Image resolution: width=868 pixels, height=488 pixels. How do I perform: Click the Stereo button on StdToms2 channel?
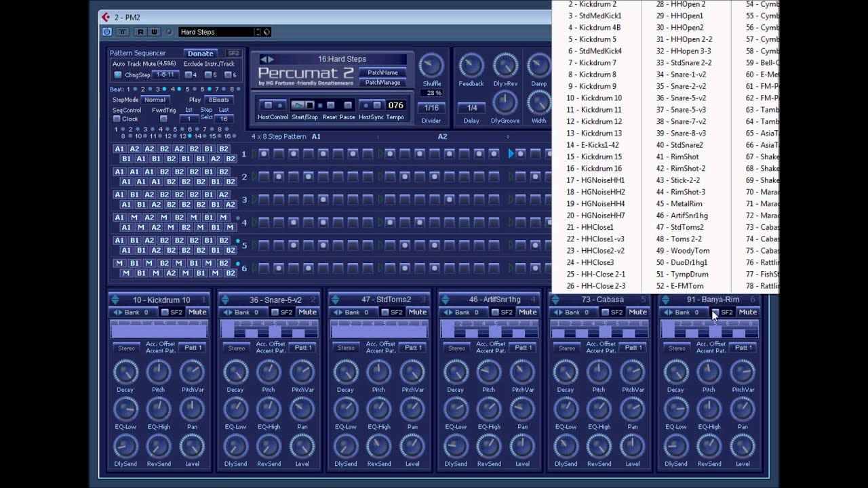point(347,348)
